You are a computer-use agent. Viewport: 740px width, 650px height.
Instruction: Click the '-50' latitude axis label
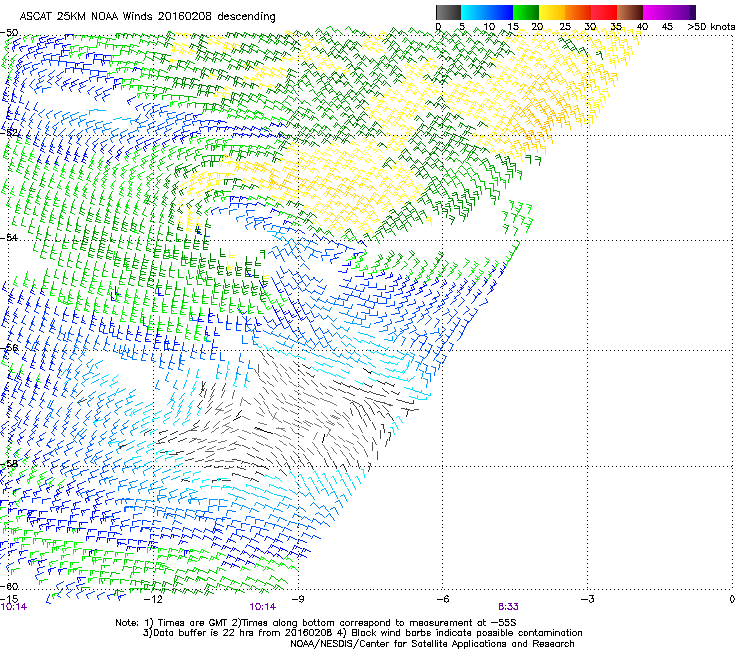(x=9, y=33)
